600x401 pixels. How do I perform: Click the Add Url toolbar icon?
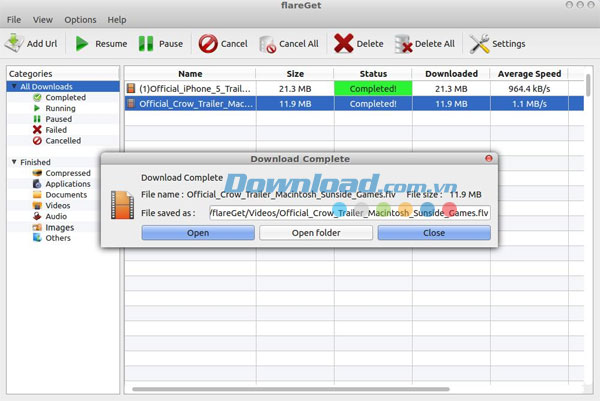coord(14,43)
